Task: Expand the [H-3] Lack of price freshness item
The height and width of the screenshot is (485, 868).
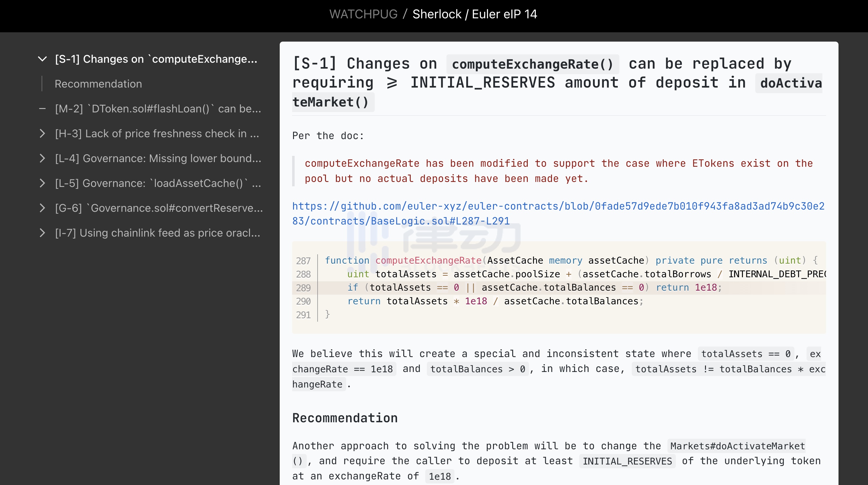Action: point(42,134)
